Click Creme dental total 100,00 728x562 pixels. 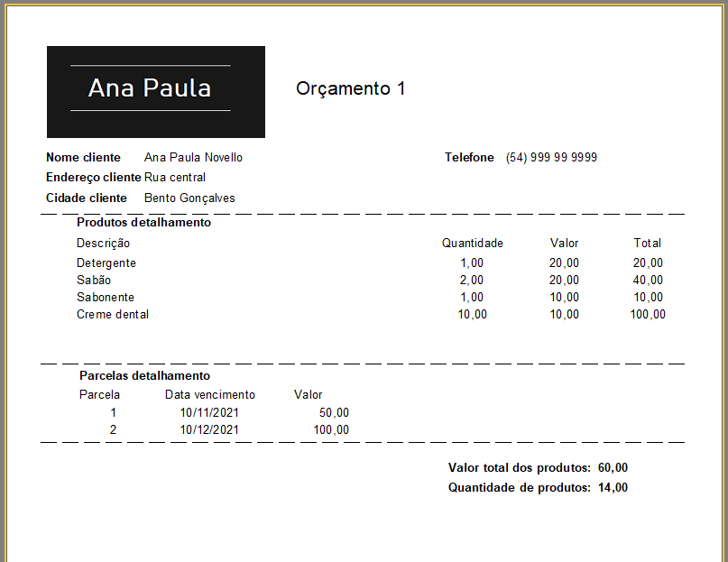648,315
